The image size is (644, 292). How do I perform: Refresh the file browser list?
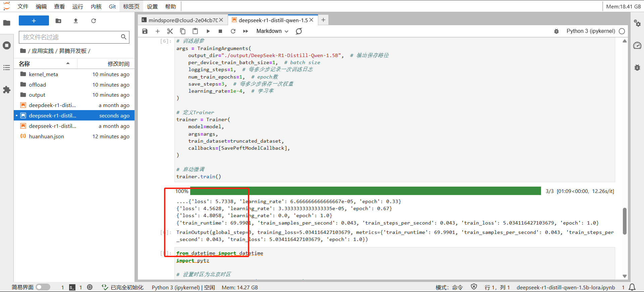94,21
